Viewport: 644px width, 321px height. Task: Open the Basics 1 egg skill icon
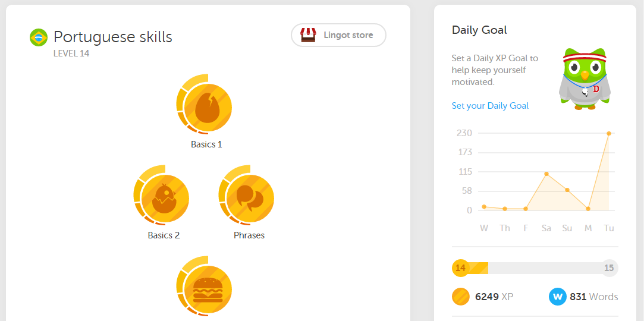[205, 105]
